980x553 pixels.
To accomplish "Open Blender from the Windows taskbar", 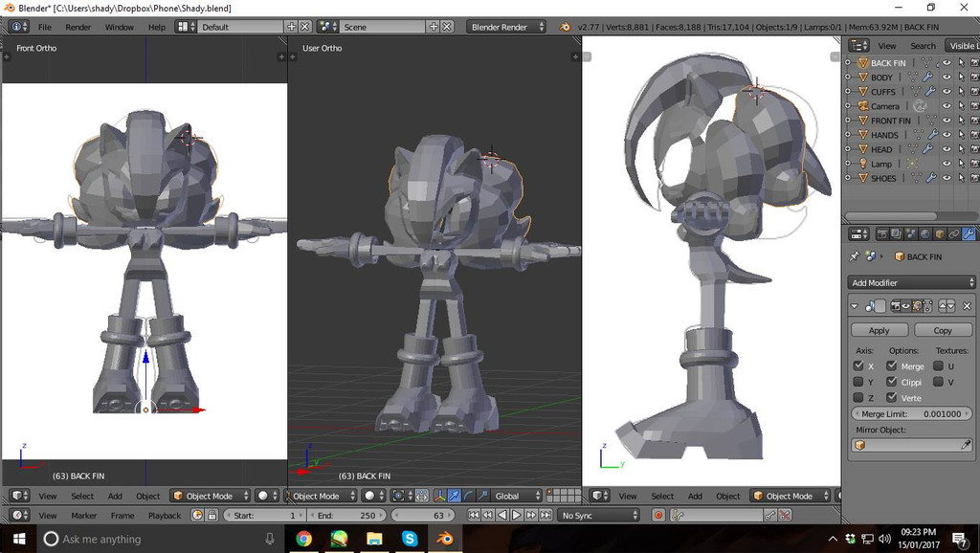I will coord(445,539).
